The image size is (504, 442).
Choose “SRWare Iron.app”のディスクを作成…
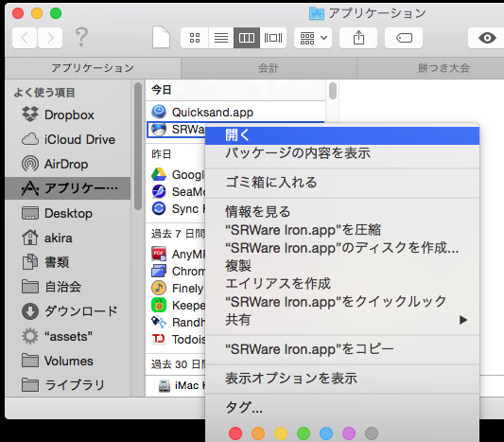pos(342,248)
